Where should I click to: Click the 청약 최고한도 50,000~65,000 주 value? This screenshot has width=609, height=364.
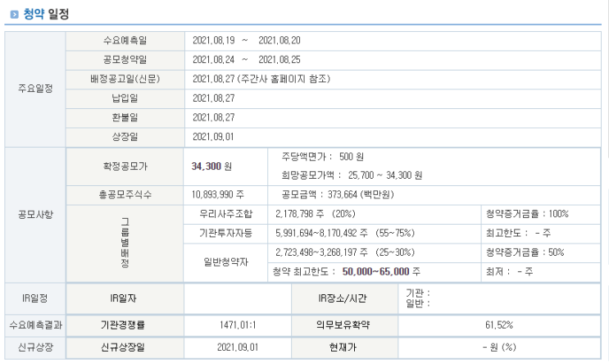[347, 272]
